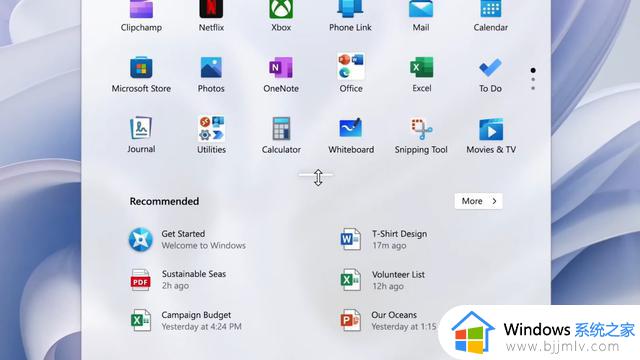Screen dimensions: 640x360
Task: Go to the third pinned page dot
Action: click(x=533, y=88)
